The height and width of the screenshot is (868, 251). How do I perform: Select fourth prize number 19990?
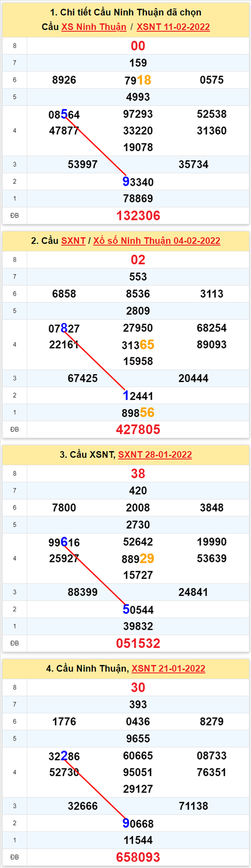212,541
